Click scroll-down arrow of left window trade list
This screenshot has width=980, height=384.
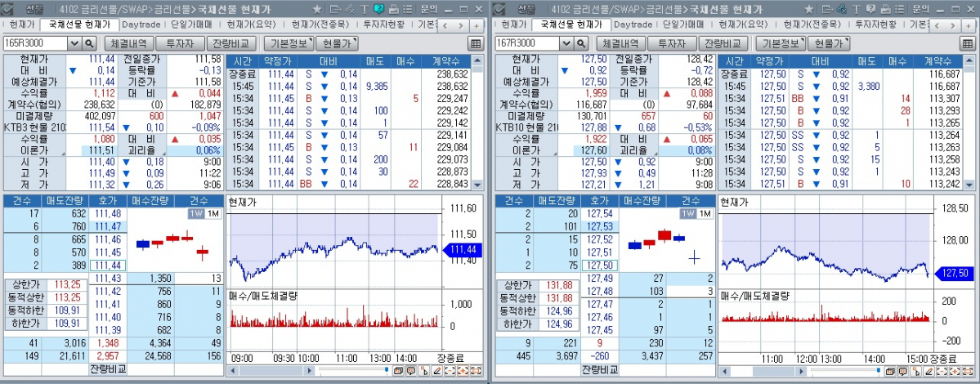[478, 185]
